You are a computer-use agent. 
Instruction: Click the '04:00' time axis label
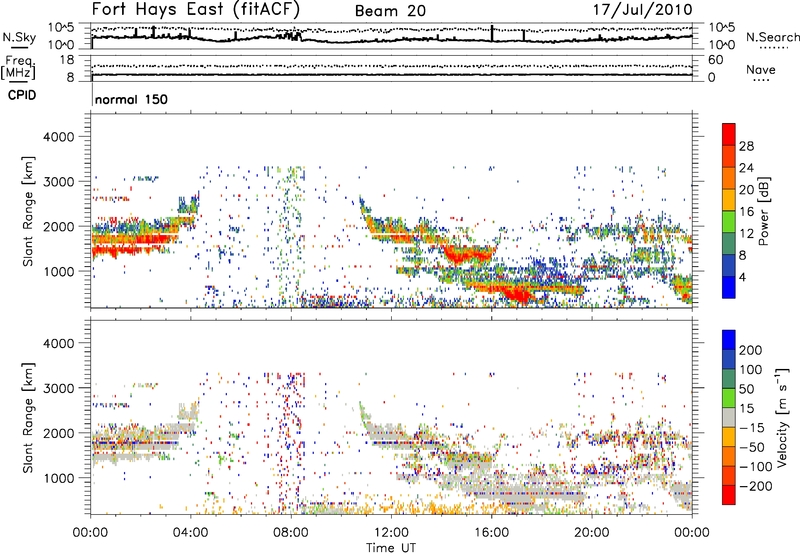pos(191,533)
